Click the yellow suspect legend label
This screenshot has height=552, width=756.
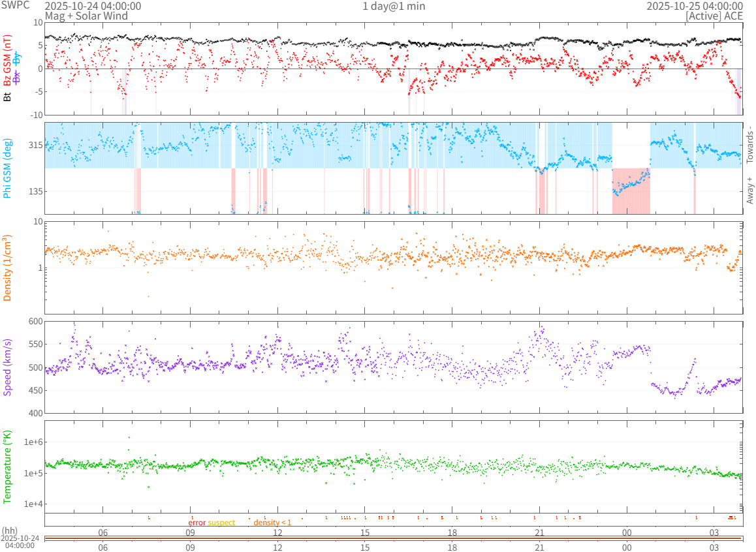[221, 523]
